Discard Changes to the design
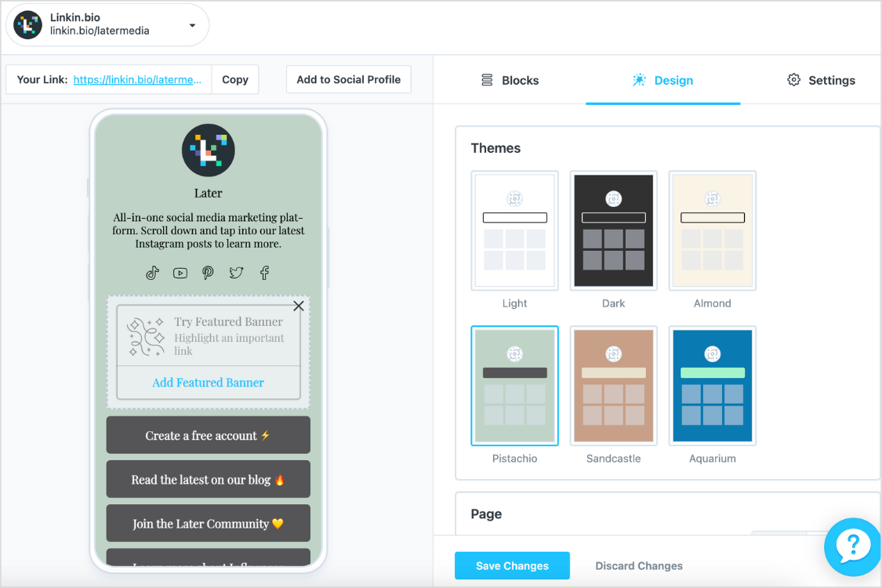The image size is (882, 588). tap(639, 566)
